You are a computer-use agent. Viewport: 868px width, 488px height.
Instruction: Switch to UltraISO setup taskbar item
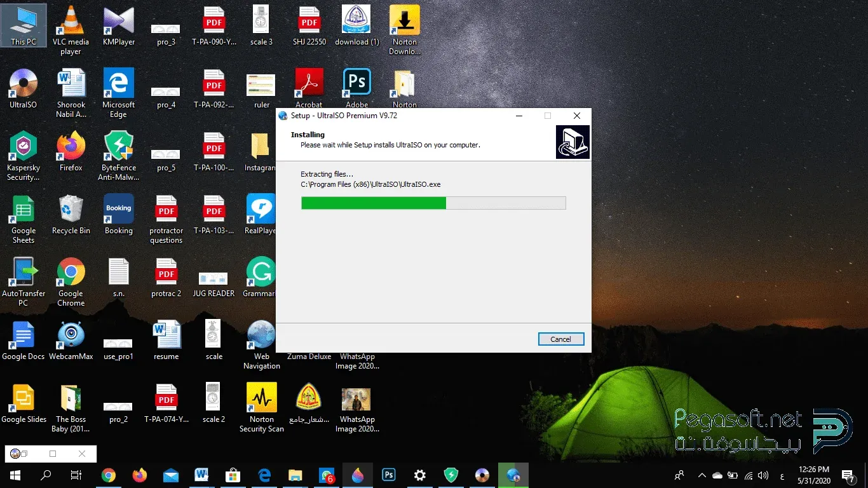pos(513,475)
